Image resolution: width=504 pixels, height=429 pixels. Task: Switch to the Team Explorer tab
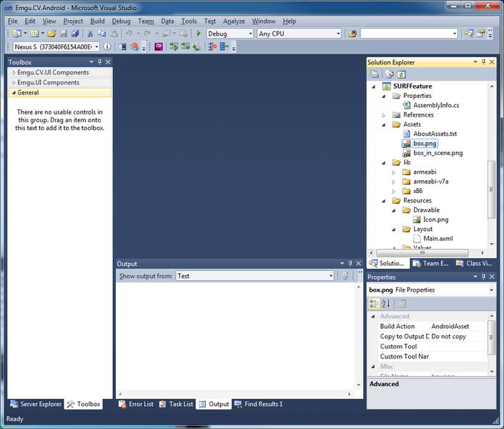(430, 263)
